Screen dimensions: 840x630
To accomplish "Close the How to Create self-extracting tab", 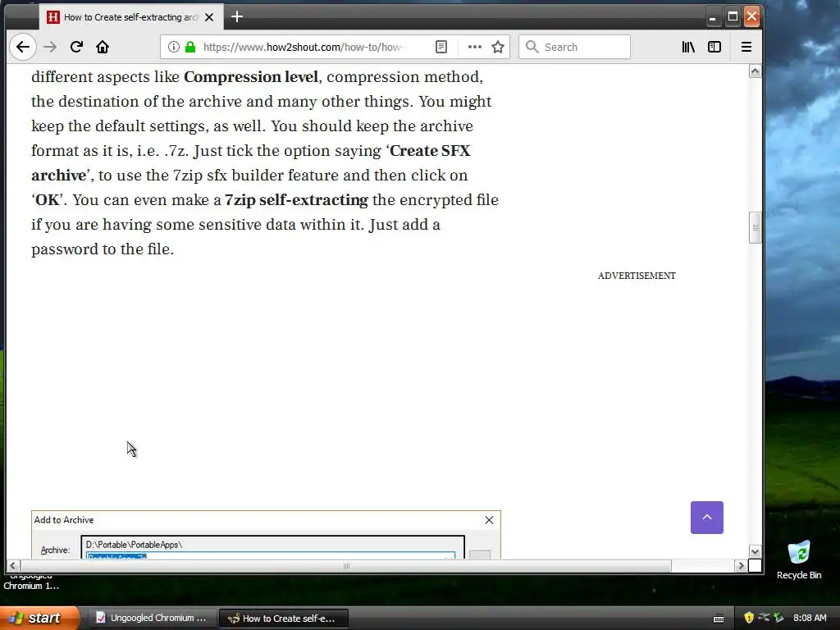I will click(x=209, y=17).
